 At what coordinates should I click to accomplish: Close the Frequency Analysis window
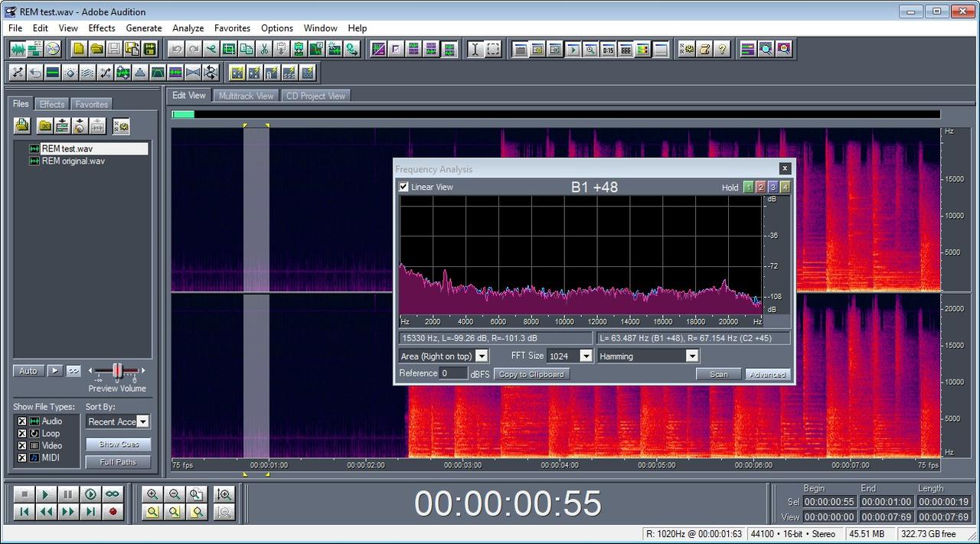[785, 168]
